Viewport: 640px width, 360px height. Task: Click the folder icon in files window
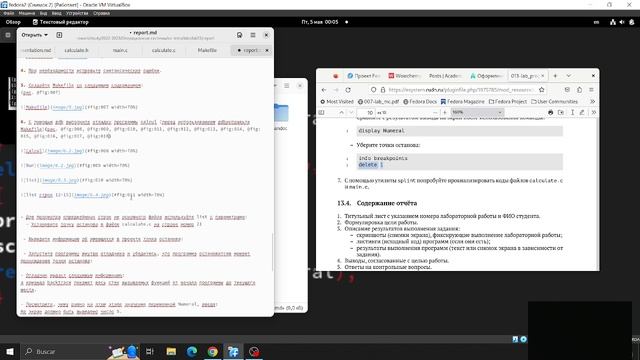pyautogui.click(x=281, y=113)
